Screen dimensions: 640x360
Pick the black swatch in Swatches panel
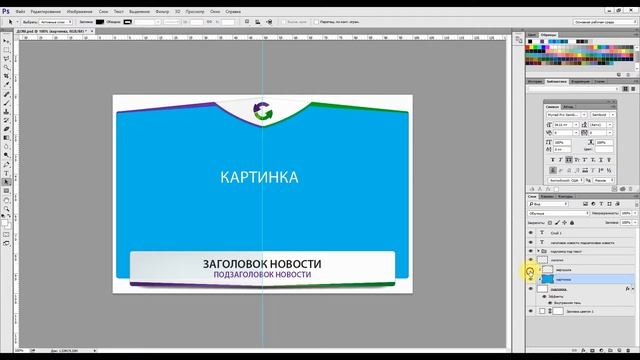[530, 42]
